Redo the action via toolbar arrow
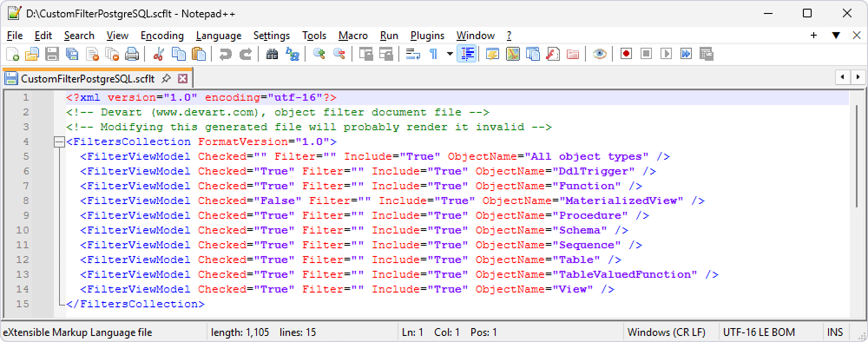The image size is (868, 342). (245, 54)
